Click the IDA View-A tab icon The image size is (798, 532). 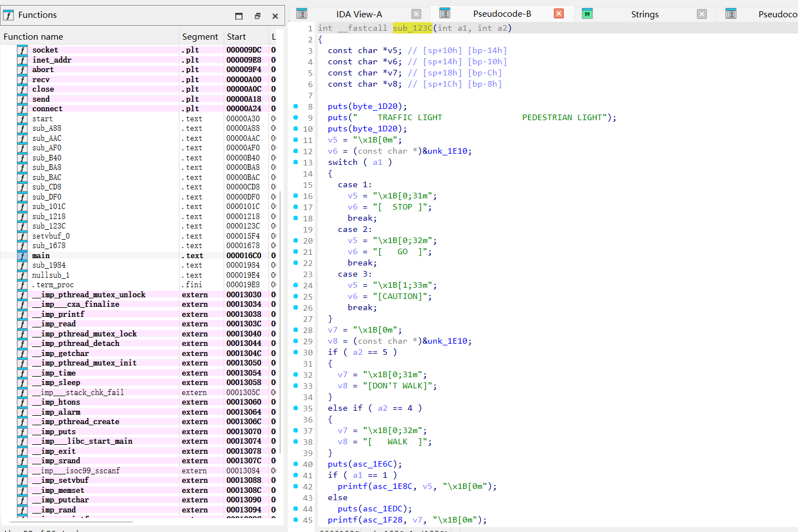[x=302, y=13]
